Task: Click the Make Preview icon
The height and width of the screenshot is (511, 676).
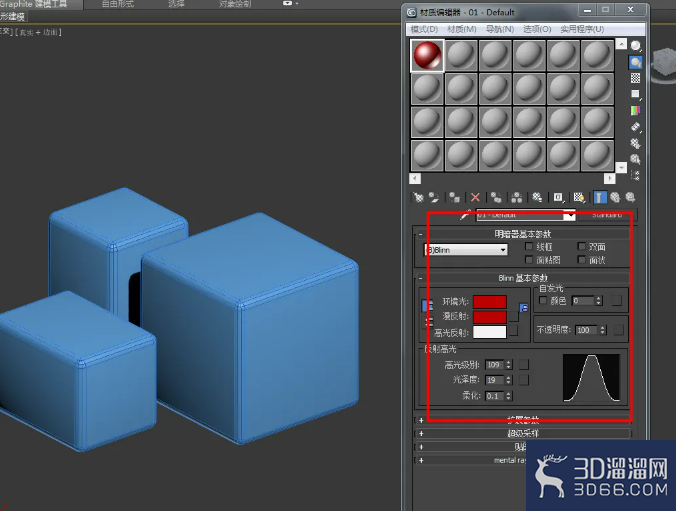Action: coord(635,127)
